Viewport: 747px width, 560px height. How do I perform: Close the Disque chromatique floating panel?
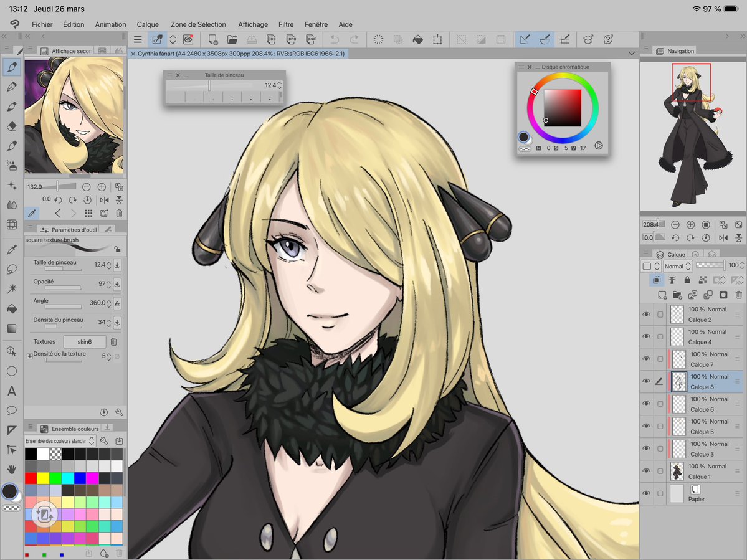(x=530, y=67)
